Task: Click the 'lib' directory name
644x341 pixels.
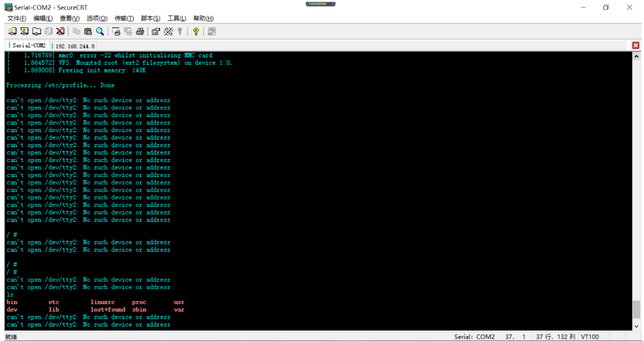Action: coord(54,310)
